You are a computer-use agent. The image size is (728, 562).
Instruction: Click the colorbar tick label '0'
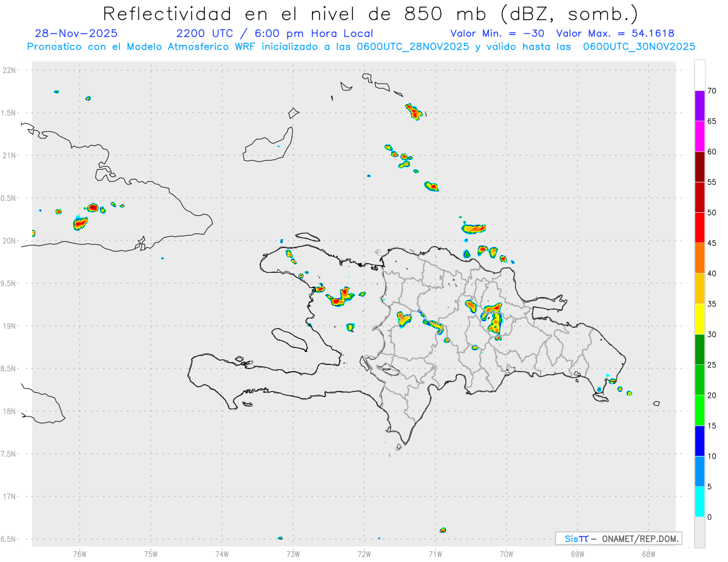709,517
